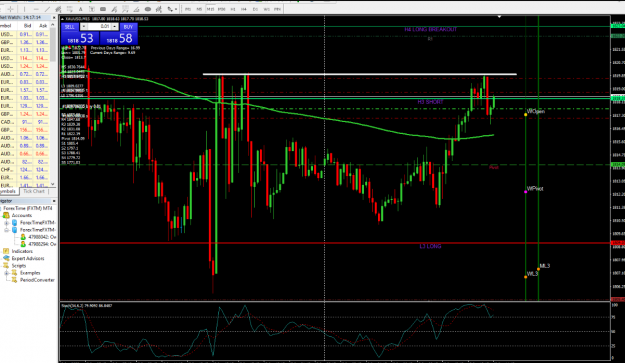Expand the Examples scripts folder
Screen dimensions: 625x363
coord(6,273)
